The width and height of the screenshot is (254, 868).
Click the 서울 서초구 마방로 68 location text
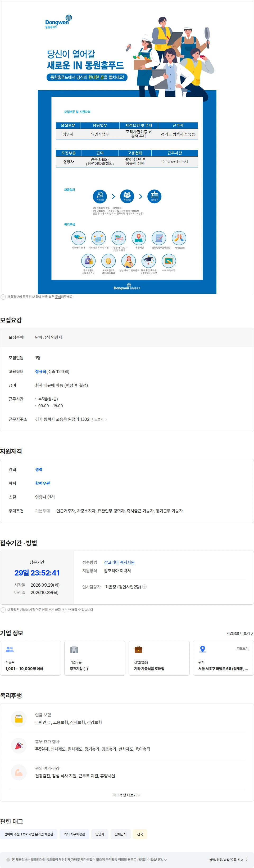click(x=223, y=668)
